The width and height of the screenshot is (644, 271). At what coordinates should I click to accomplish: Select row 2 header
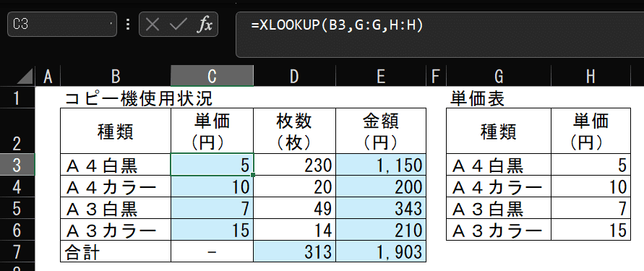17,131
